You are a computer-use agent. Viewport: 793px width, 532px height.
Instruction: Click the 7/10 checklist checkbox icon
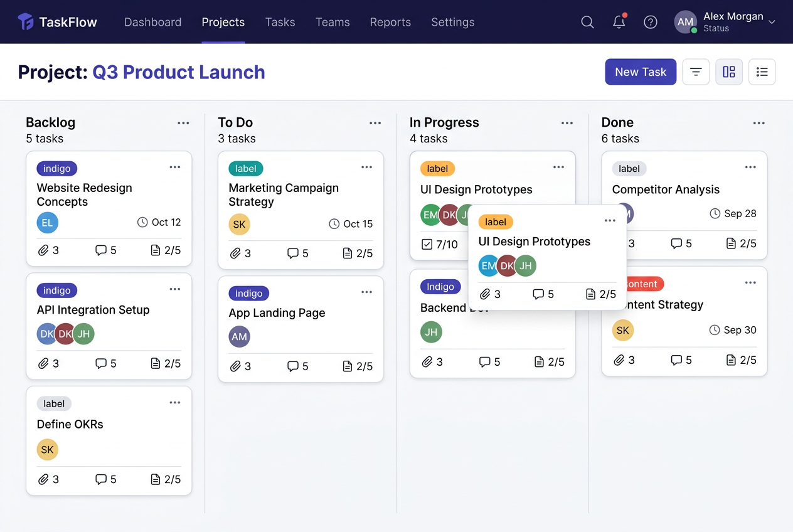tap(427, 244)
